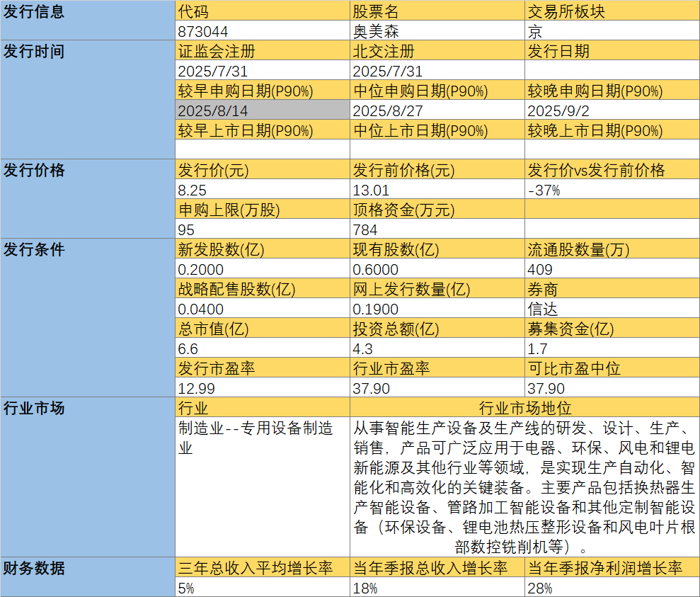The image size is (700, 597).
Task: Select the value cell 784
Action: point(437,229)
